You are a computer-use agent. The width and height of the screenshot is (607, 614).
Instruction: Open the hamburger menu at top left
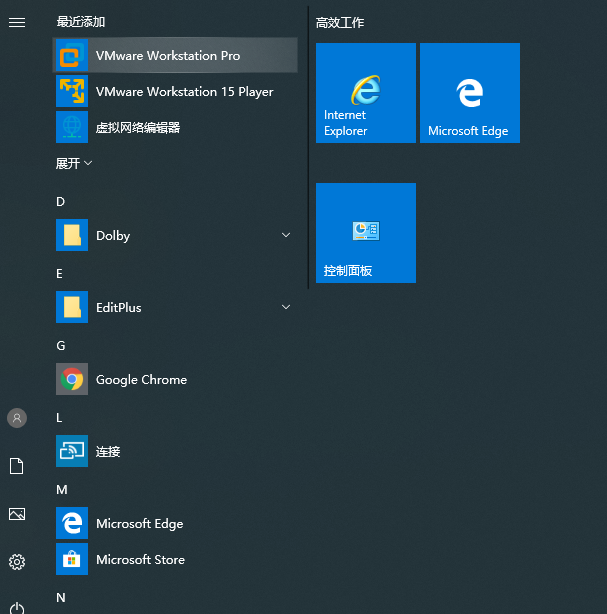(x=17, y=23)
